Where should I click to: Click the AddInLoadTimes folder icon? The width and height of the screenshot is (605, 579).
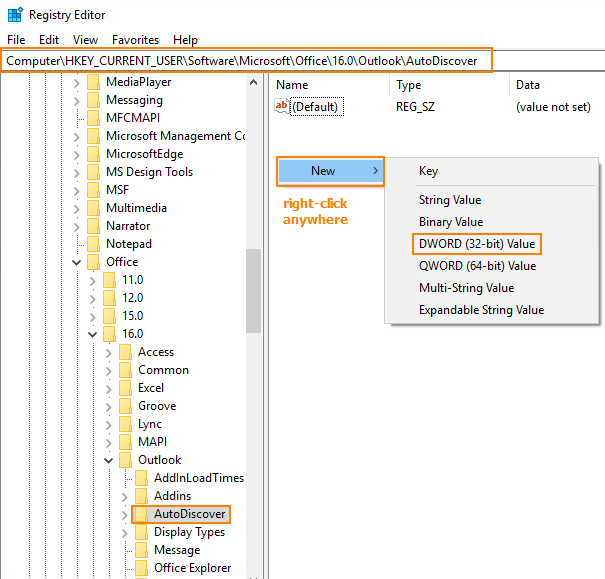(142, 478)
